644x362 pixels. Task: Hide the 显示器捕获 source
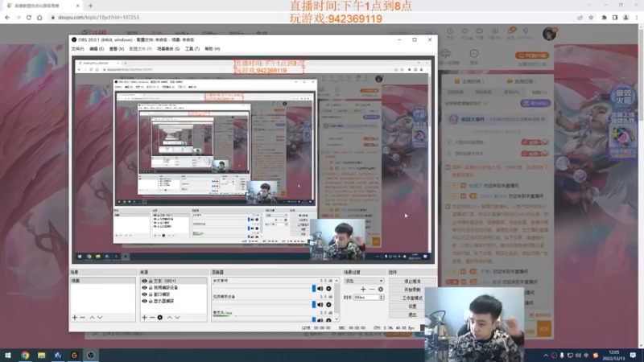[144, 301]
